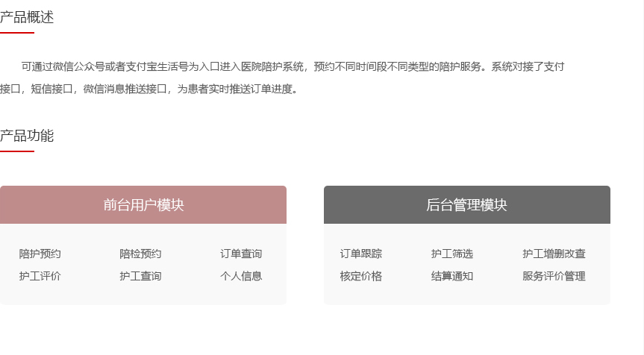Select the 个人信息 item
Screen dimensions: 644x355
point(241,276)
